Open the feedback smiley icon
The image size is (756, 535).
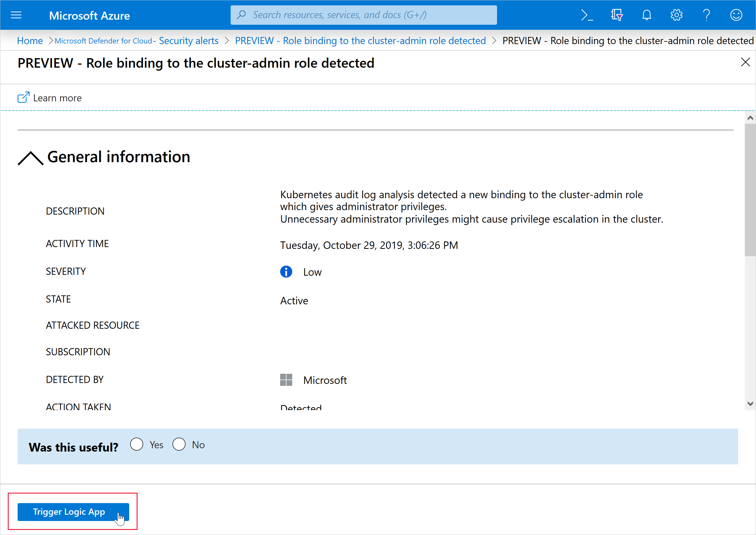pyautogui.click(x=736, y=15)
